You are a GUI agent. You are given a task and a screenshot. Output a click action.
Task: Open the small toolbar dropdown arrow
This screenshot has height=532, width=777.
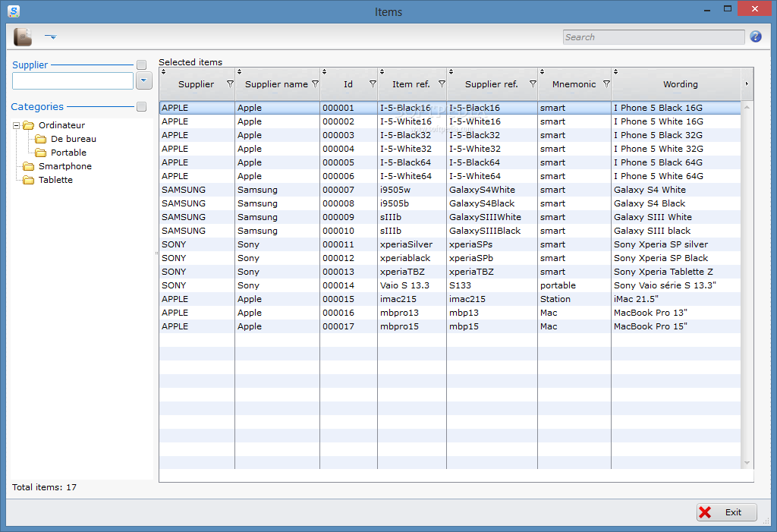click(51, 36)
